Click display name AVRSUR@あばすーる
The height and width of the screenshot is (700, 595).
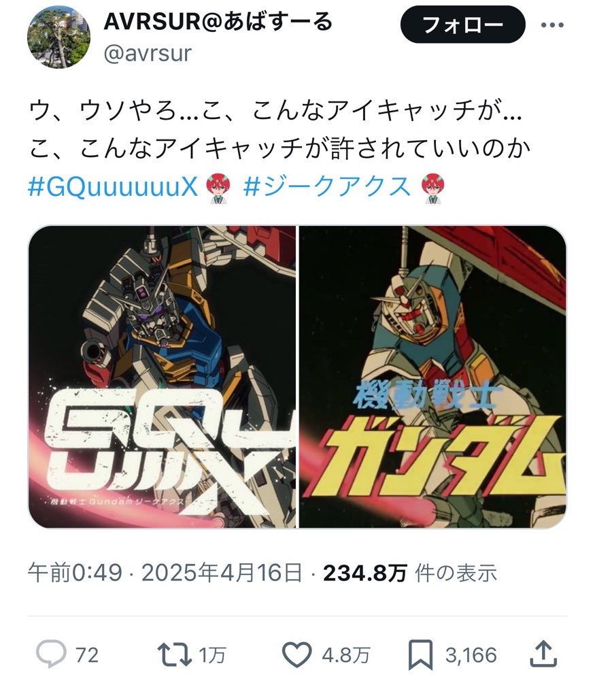click(218, 21)
